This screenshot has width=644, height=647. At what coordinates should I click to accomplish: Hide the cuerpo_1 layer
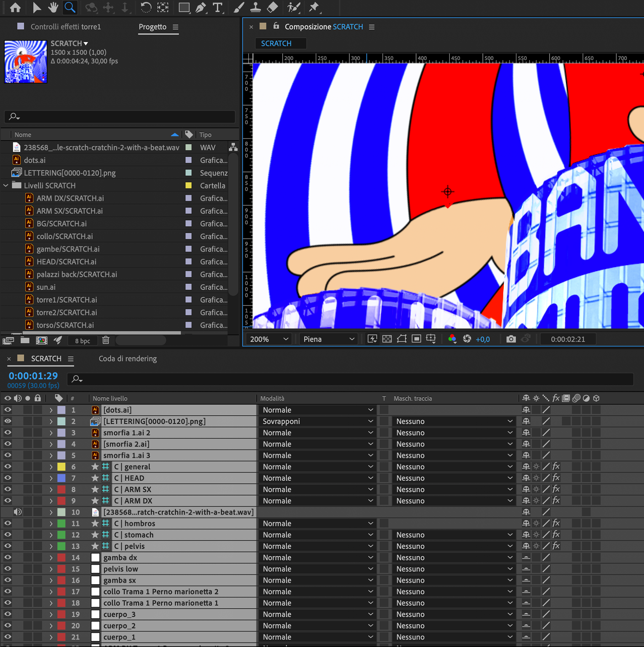point(8,637)
